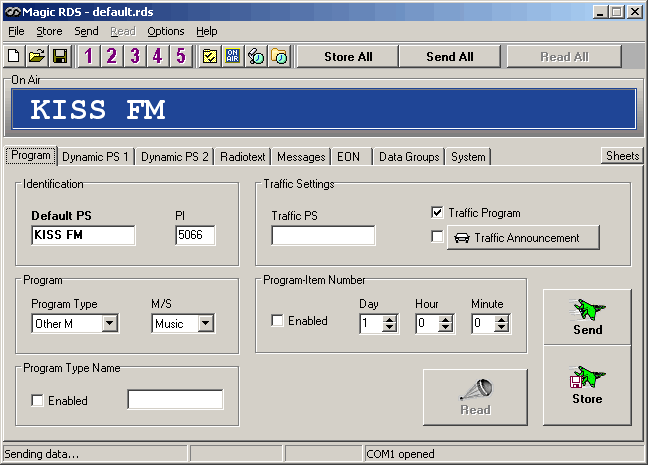Screen dimensions: 648x465
Task: Enable Program Type Name checkbox
Action: tap(37, 400)
